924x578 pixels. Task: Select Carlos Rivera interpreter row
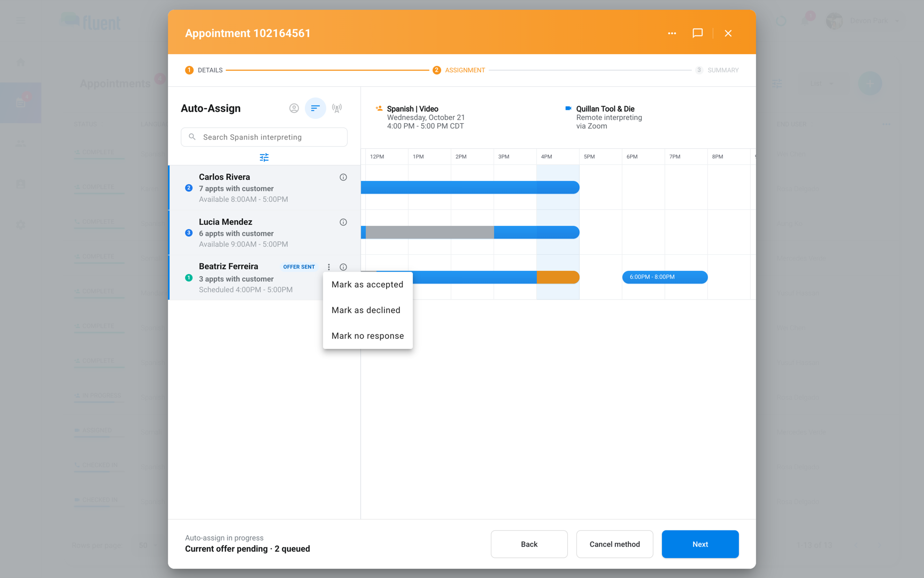[x=264, y=188]
